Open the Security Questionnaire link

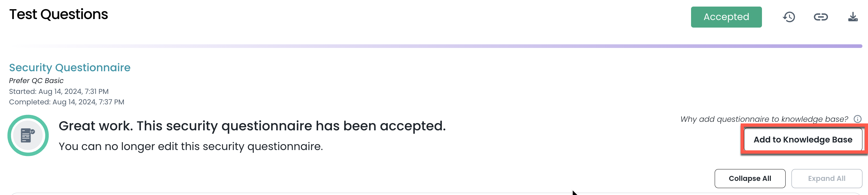click(x=70, y=67)
